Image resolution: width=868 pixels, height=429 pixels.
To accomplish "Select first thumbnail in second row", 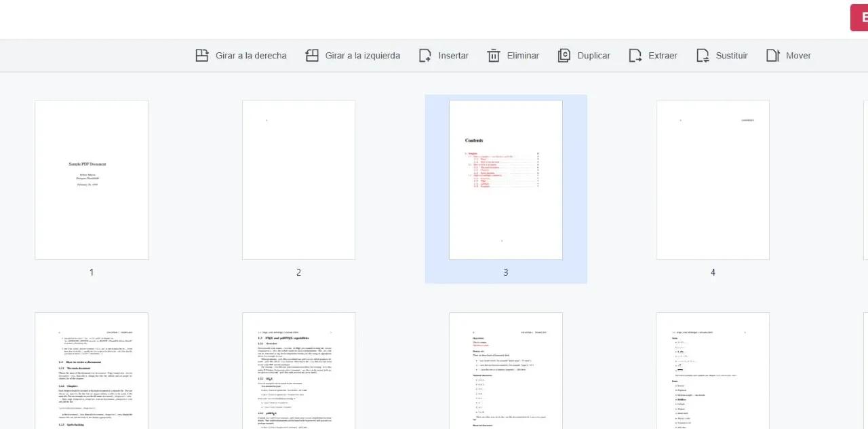I will tap(92, 371).
